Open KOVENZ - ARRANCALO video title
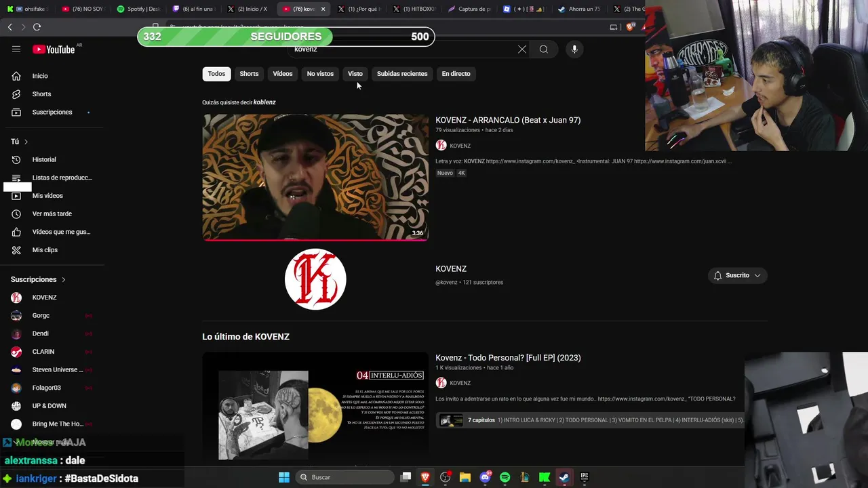 click(508, 120)
